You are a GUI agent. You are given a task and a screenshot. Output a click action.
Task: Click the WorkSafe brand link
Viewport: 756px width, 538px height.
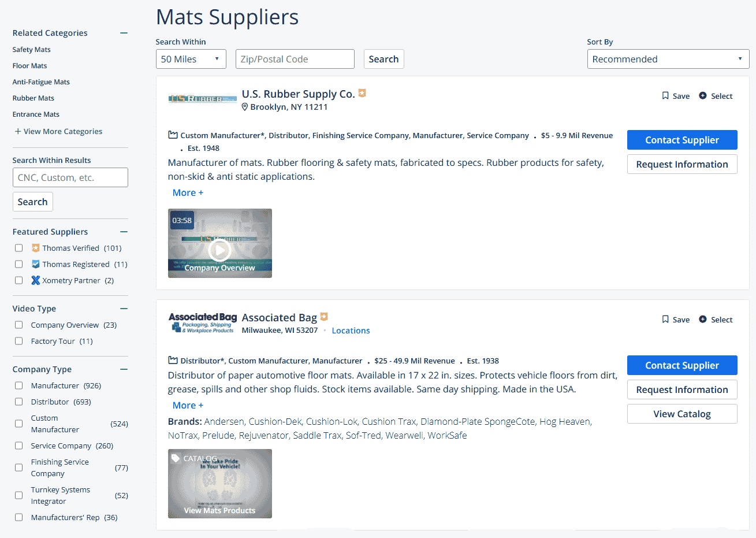pyautogui.click(x=447, y=435)
